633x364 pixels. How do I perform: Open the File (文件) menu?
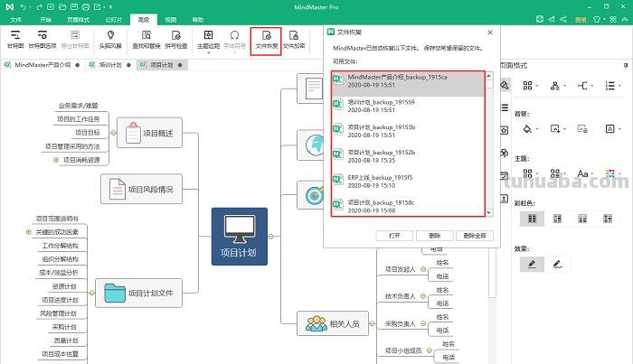pos(15,19)
